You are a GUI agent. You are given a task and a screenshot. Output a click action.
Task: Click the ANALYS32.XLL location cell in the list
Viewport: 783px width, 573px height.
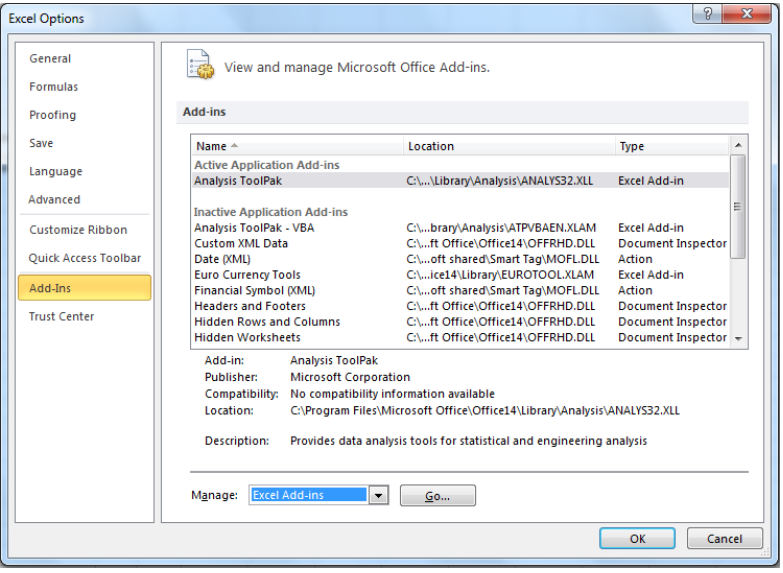coord(499,181)
